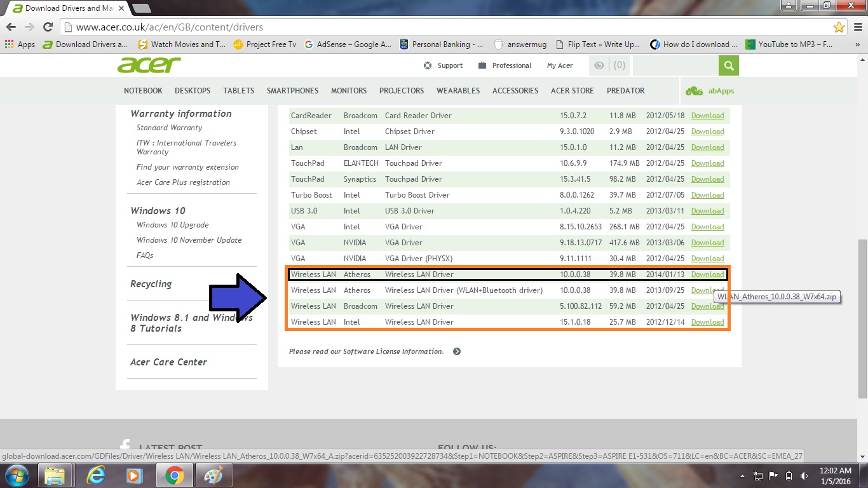Open the DESKTOPS menu

tap(193, 91)
